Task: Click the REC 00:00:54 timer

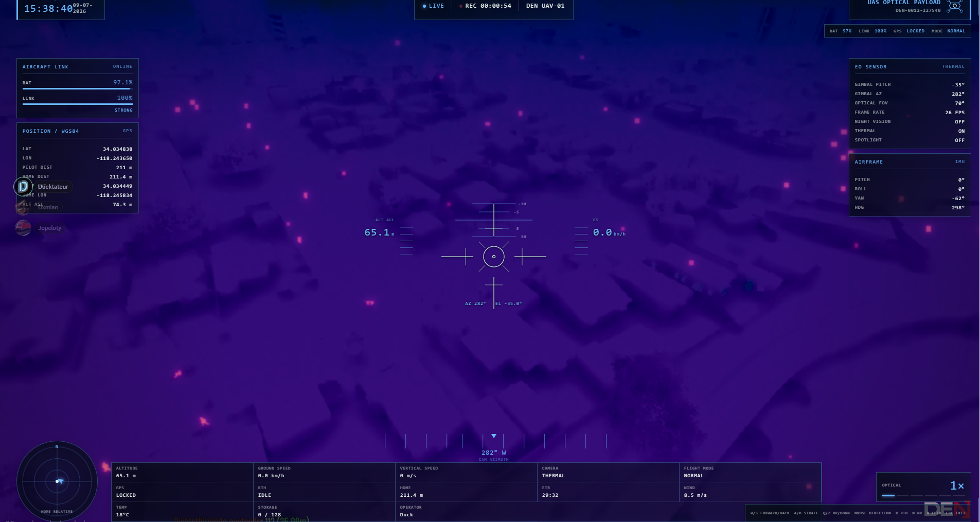Action: pyautogui.click(x=488, y=6)
